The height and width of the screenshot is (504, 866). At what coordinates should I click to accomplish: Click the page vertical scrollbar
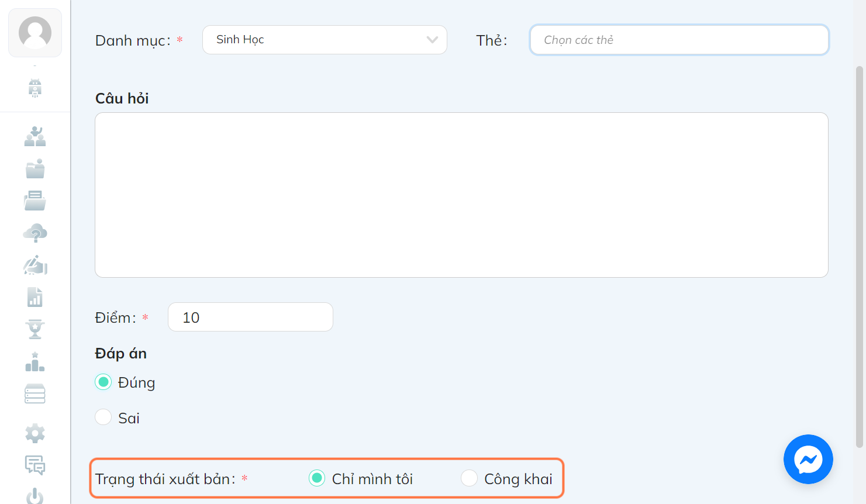860,257
